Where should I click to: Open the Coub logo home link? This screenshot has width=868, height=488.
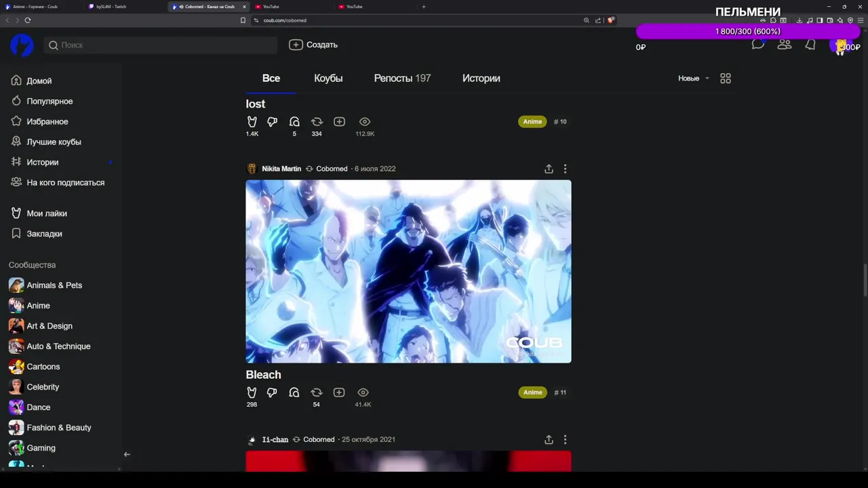pyautogui.click(x=22, y=45)
